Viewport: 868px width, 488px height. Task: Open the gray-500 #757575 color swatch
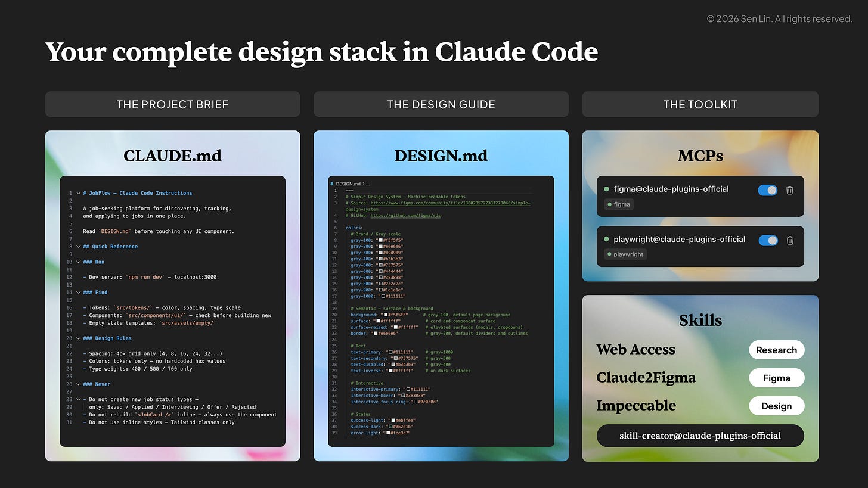pos(380,265)
